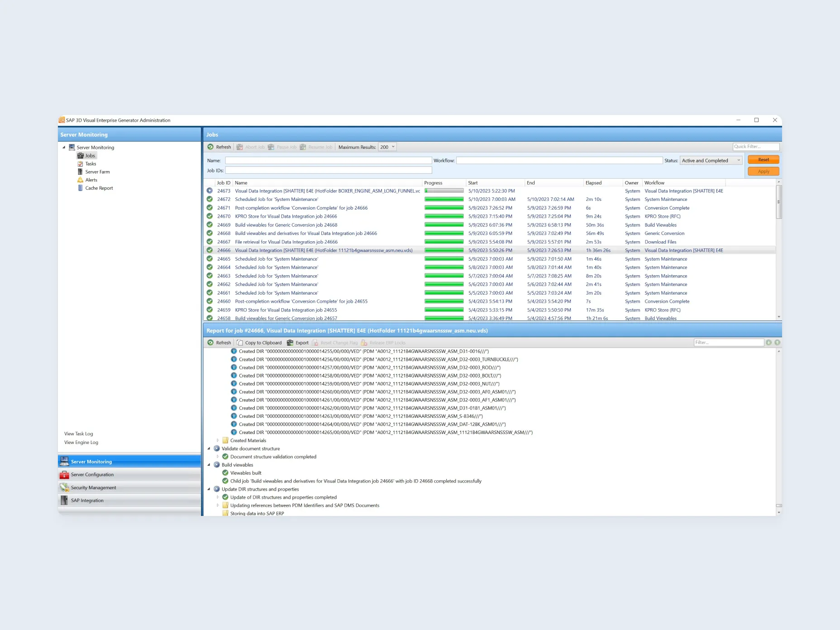Screen dimensions: 840x630
Task: Open Cache Report in the tree
Action: click(x=99, y=188)
